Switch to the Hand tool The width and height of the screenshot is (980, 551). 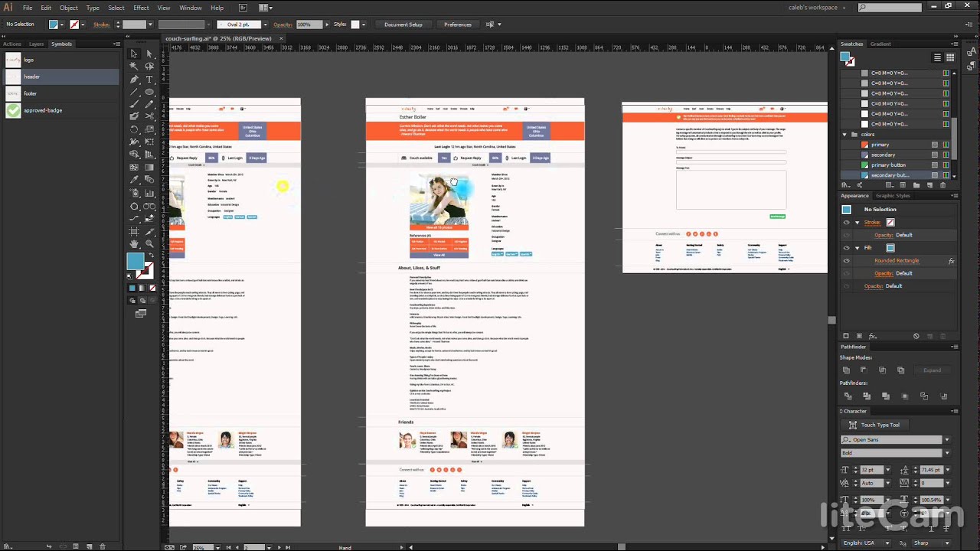click(134, 243)
